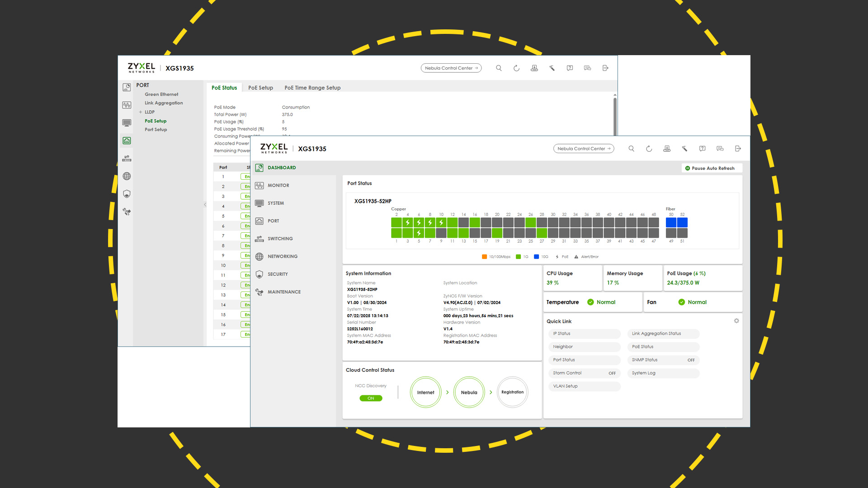
Task: Open the SNMP Status quick link
Action: [x=663, y=360]
